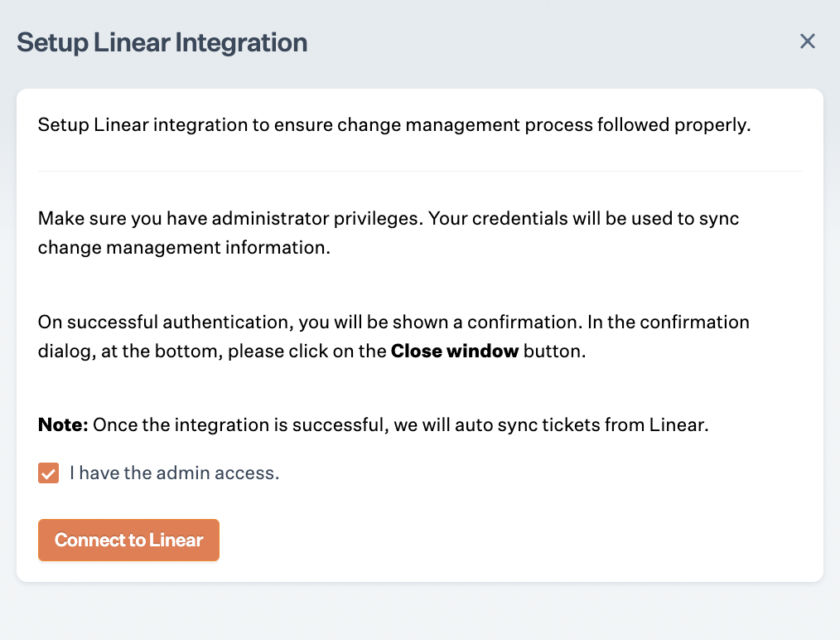The image size is (840, 640).
Task: Click the bold 'Close window' text
Action: pos(455,352)
